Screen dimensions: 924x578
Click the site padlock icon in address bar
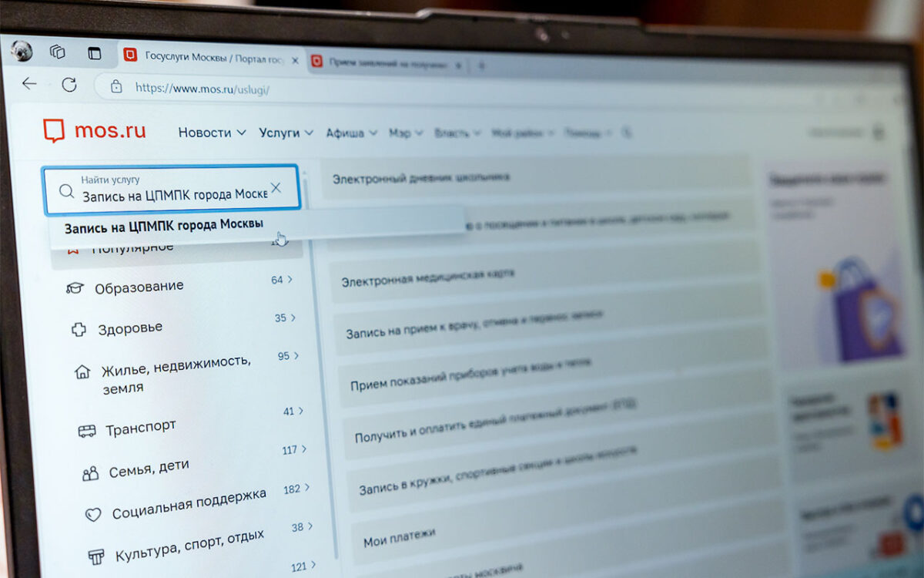click(x=116, y=86)
